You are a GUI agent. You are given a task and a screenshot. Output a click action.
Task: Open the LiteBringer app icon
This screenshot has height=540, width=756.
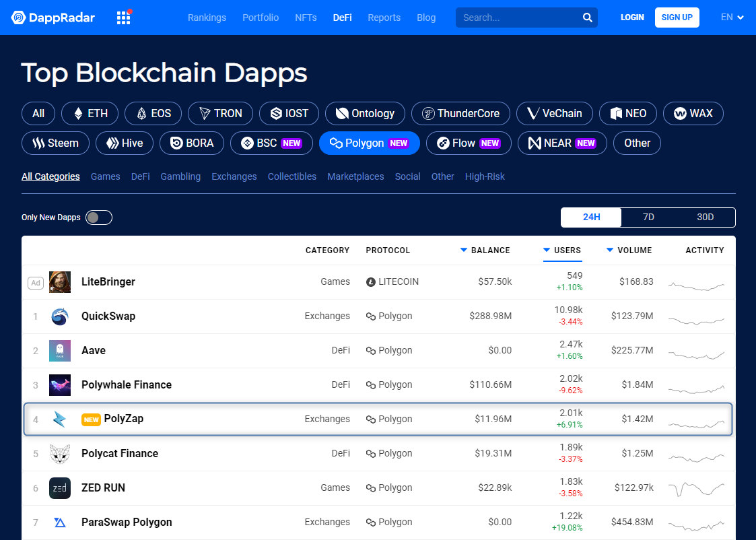click(x=60, y=282)
